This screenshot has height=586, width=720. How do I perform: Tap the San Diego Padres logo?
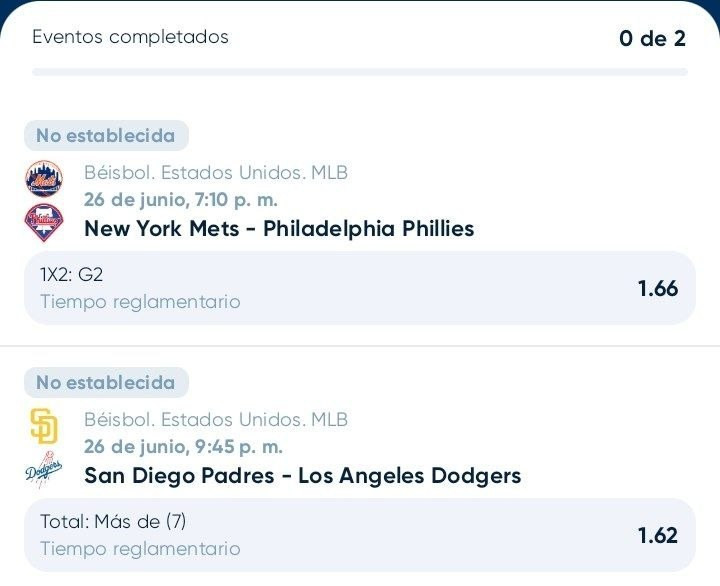pos(44,426)
